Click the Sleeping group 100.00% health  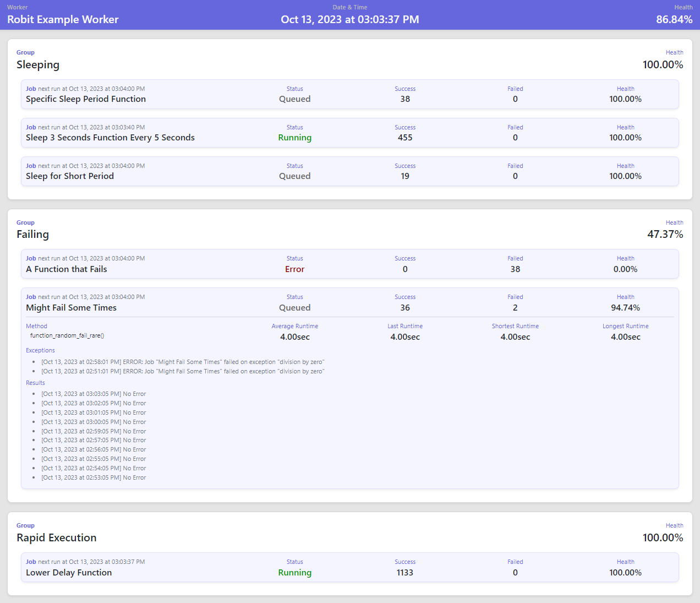(663, 65)
